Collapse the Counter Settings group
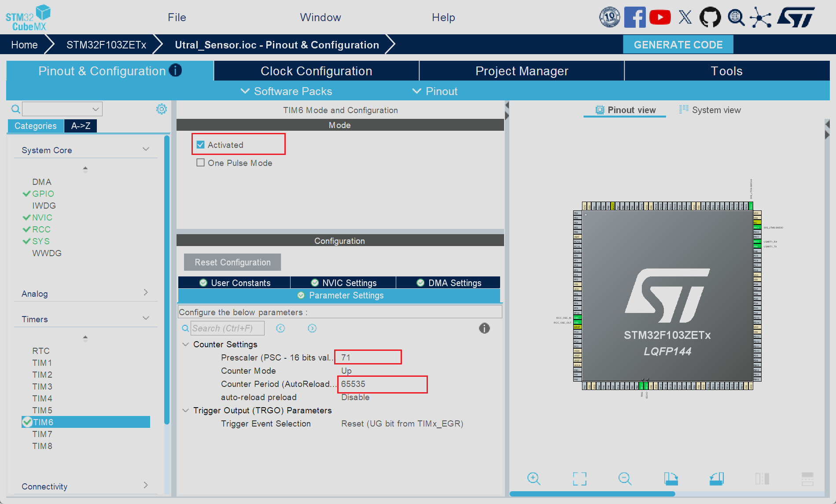Image resolution: width=836 pixels, height=504 pixels. point(186,344)
